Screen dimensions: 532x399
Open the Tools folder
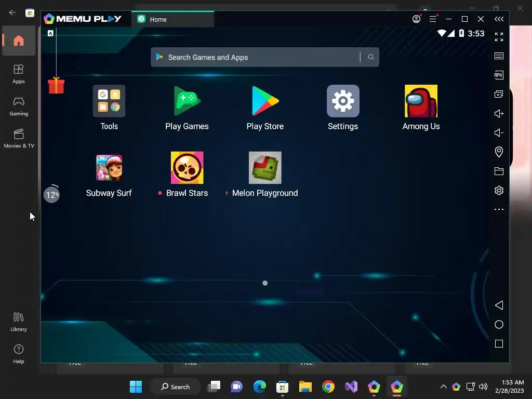click(109, 101)
